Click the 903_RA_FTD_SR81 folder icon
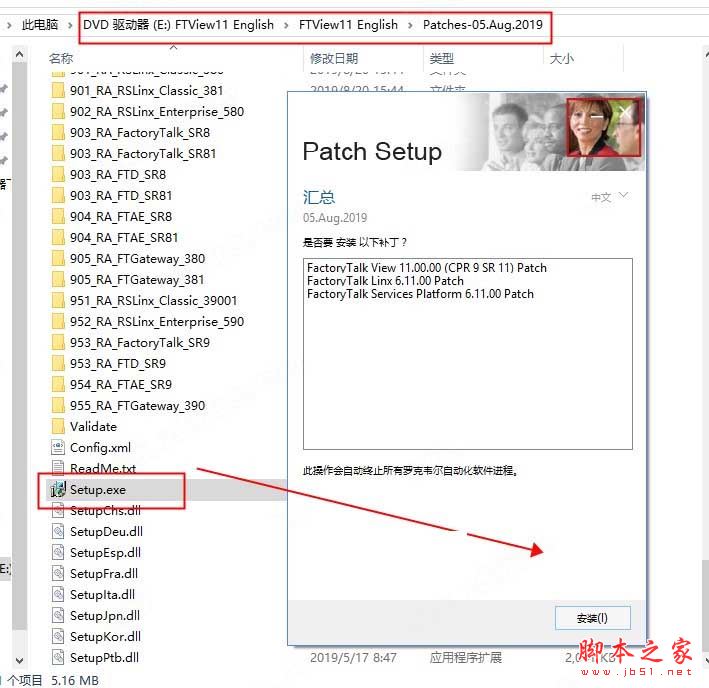This screenshot has height=688, width=709. point(58,195)
